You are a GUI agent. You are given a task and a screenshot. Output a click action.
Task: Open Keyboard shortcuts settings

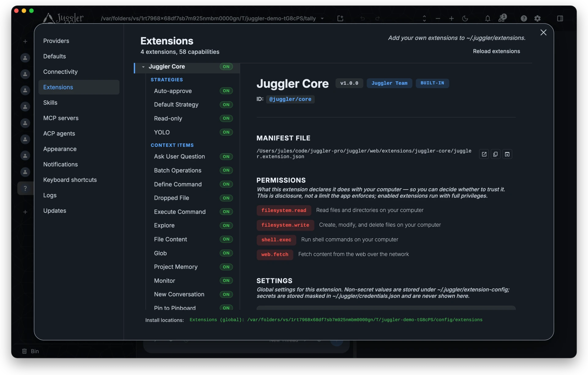(x=79, y=180)
